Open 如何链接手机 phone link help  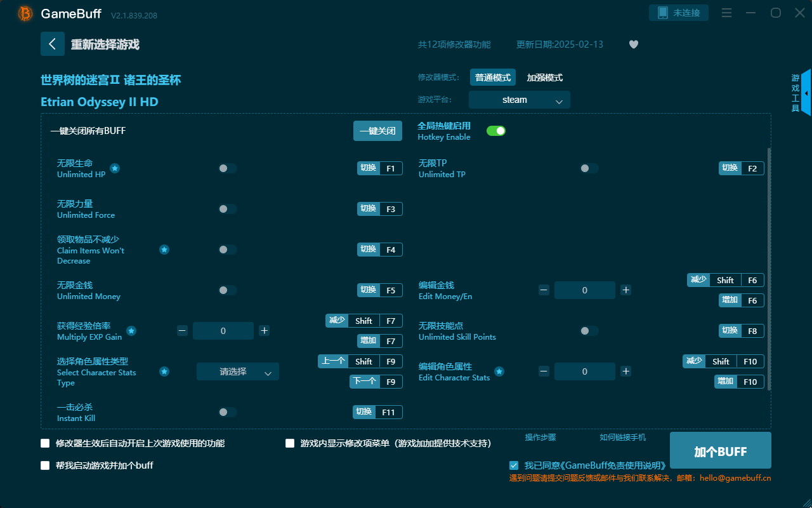[x=623, y=438]
